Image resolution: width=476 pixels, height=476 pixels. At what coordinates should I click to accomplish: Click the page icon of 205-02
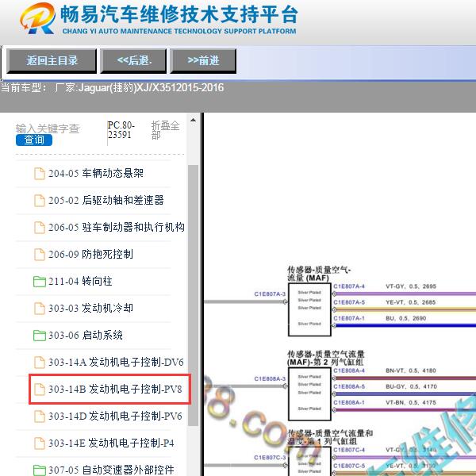pyautogui.click(x=40, y=201)
